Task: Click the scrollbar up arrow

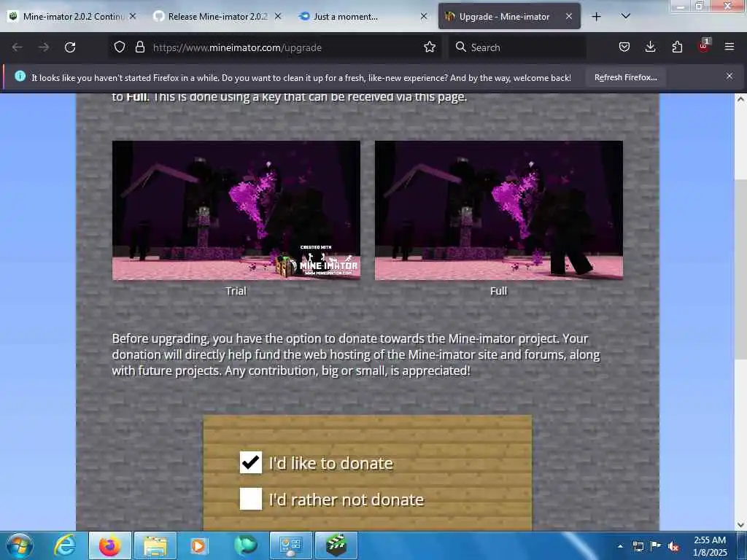Action: [x=740, y=99]
